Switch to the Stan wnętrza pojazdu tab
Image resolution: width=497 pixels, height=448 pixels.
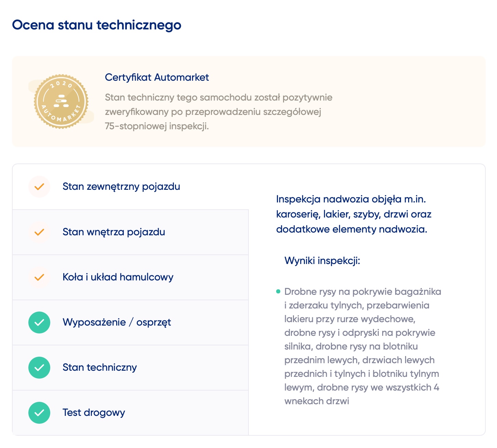point(131,232)
